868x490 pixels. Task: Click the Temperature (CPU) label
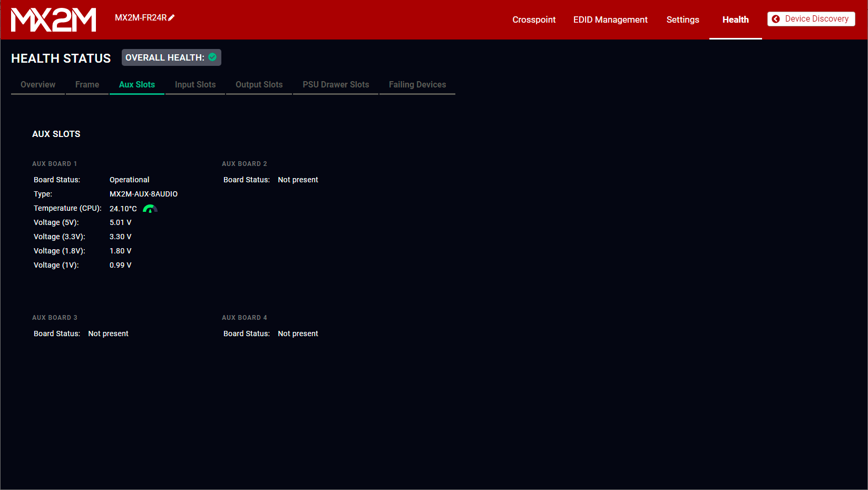(x=67, y=208)
